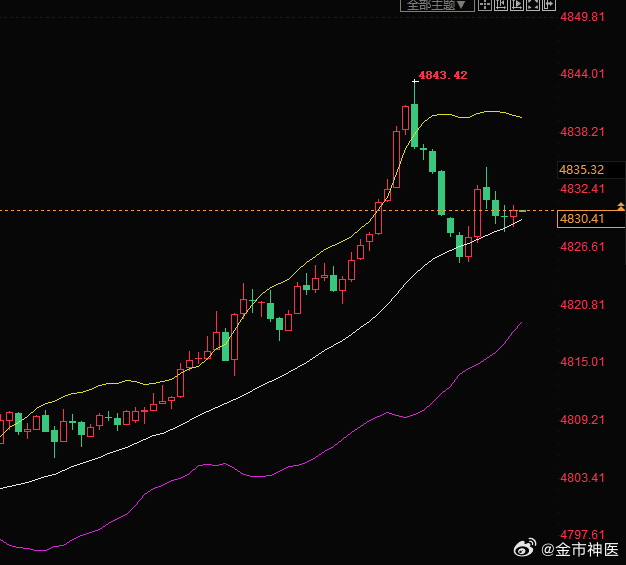Image resolution: width=626 pixels, height=565 pixels.
Task: Click the 4838.21 axis value
Action: tap(582, 132)
